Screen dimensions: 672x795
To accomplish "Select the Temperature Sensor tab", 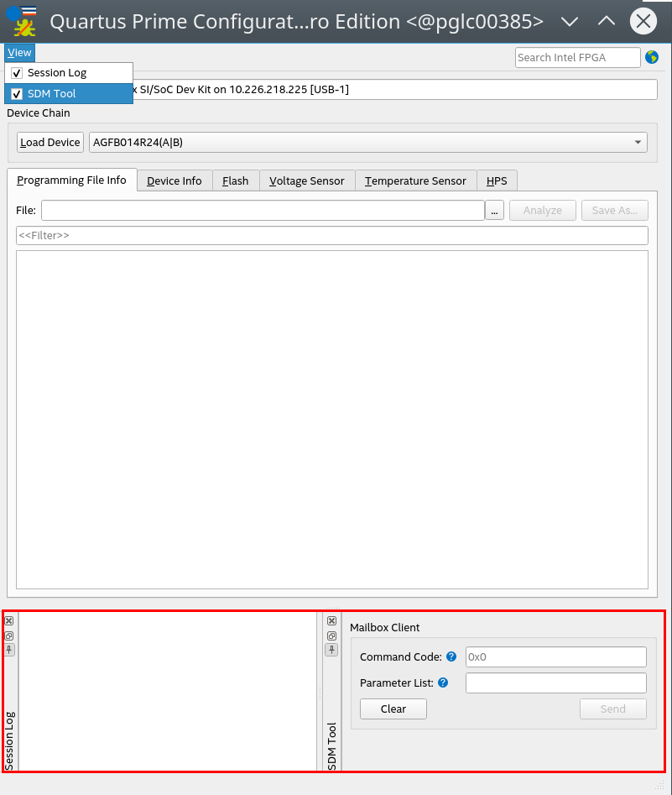I will (x=415, y=181).
